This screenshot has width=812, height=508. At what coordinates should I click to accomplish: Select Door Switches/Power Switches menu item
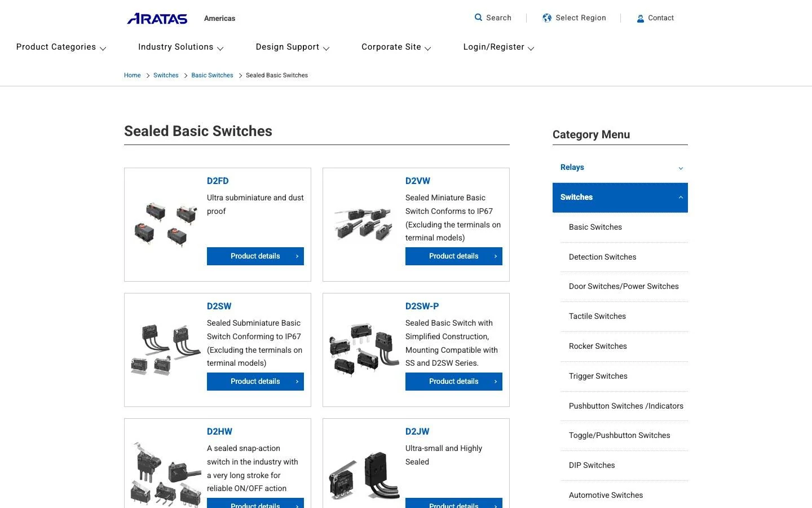(624, 287)
